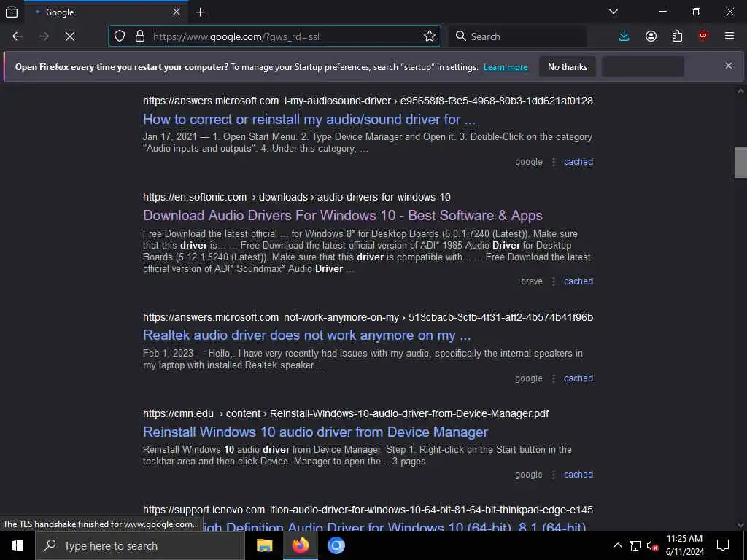The image size is (747, 560).
Task: Open options dots for Realtek result
Action: coord(553,378)
